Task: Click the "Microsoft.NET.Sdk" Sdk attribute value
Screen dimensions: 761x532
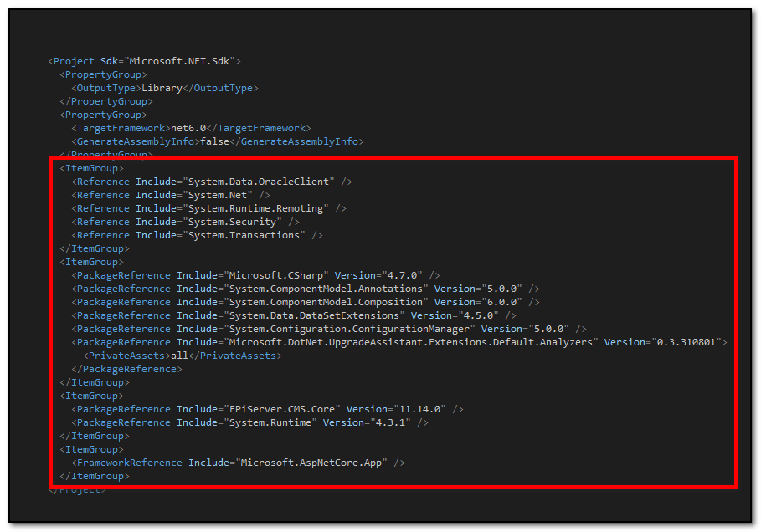Action: (x=179, y=61)
